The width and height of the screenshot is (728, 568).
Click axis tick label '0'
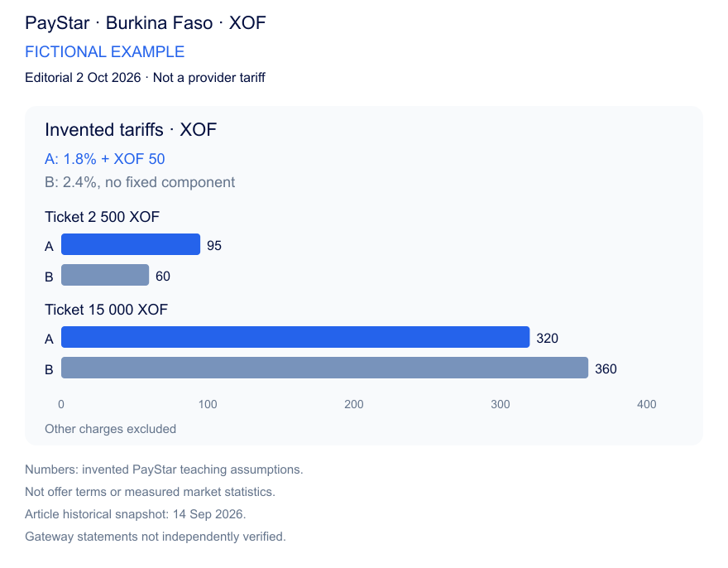pos(61,404)
